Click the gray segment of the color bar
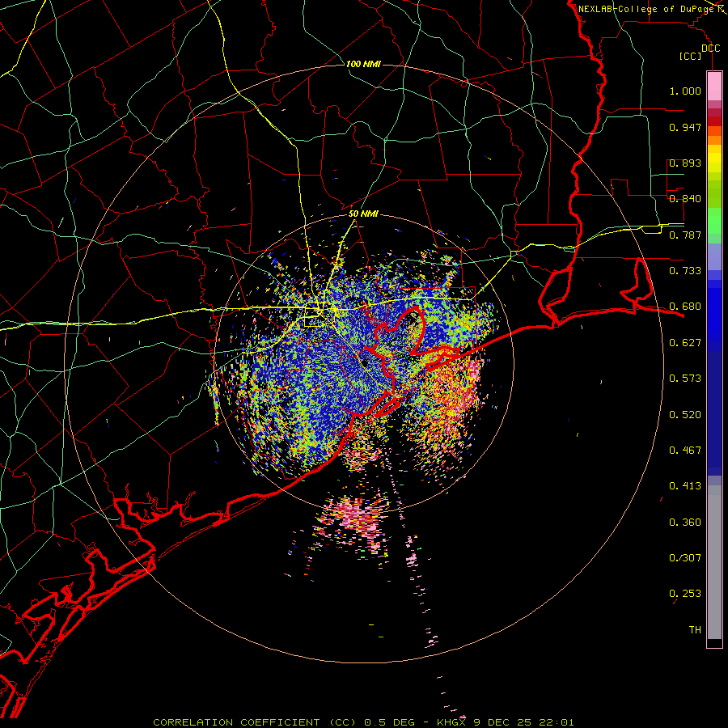 (x=714, y=562)
